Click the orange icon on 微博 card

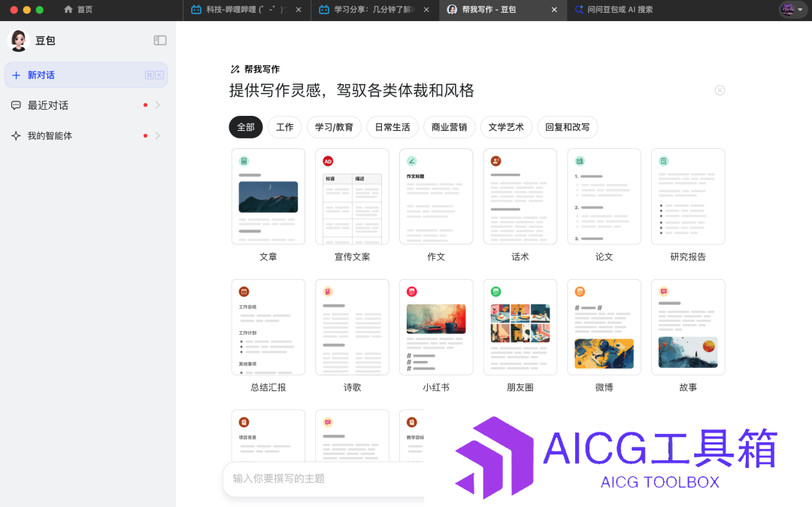click(x=580, y=292)
